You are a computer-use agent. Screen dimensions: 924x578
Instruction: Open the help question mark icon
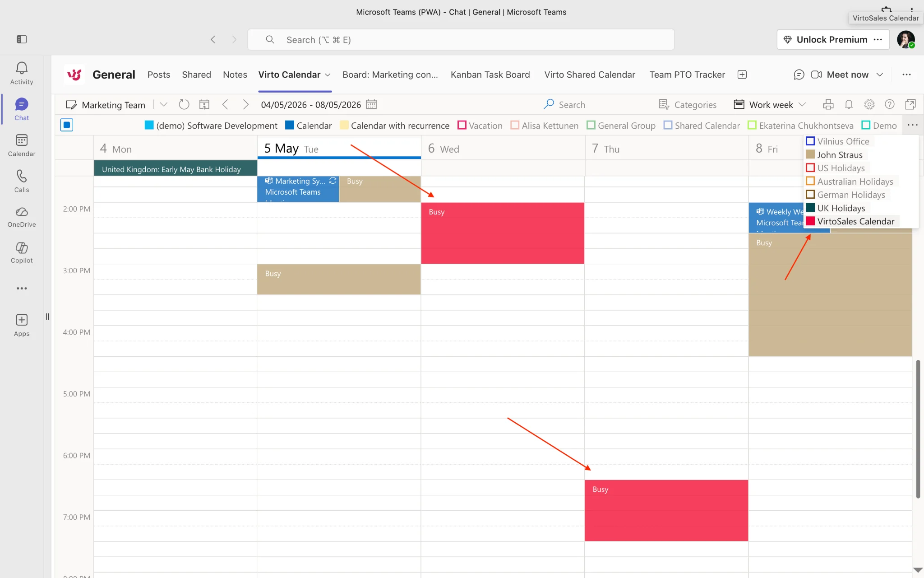coord(890,105)
